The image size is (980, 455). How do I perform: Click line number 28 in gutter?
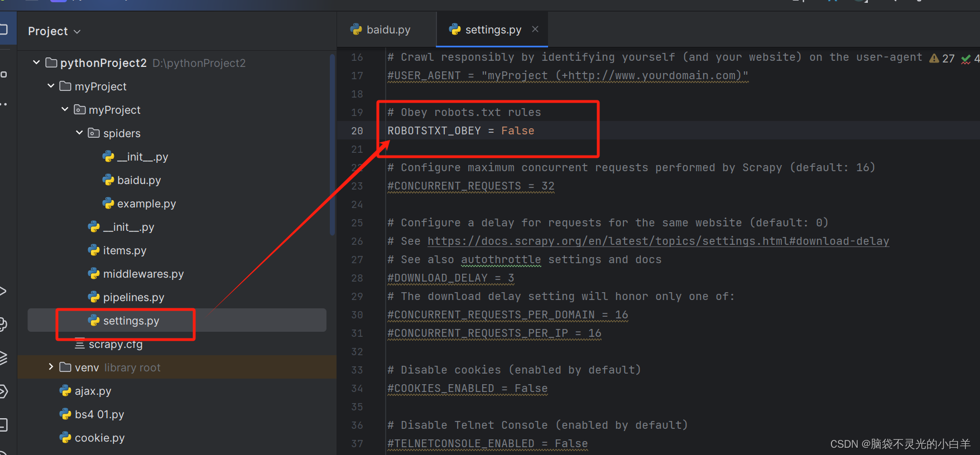(x=357, y=278)
